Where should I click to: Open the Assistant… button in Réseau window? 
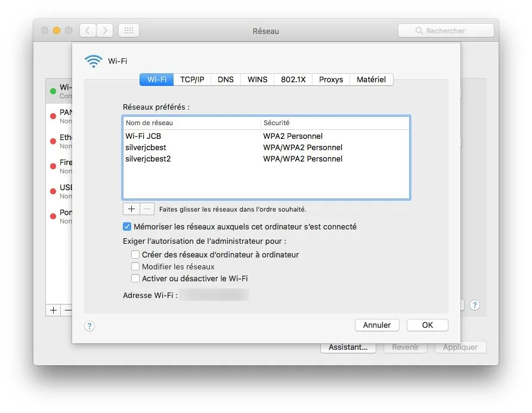(x=348, y=347)
